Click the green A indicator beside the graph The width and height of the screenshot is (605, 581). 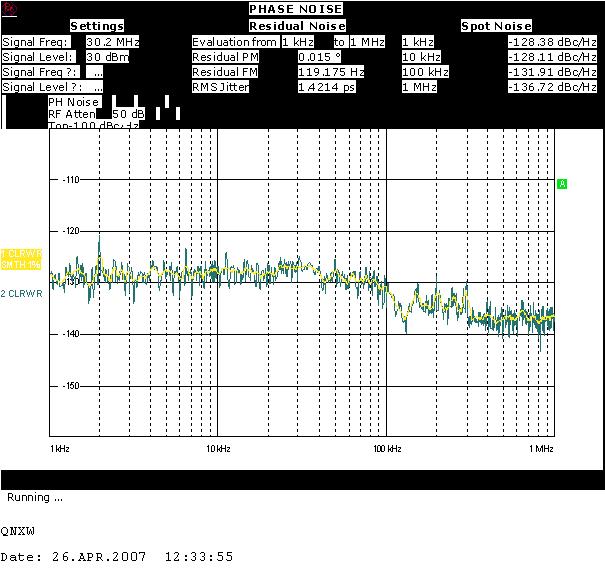562,184
